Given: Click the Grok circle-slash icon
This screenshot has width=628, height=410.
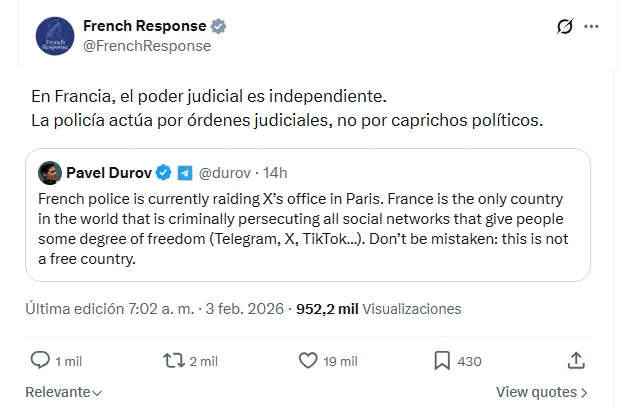Looking at the screenshot, I should click(x=564, y=26).
